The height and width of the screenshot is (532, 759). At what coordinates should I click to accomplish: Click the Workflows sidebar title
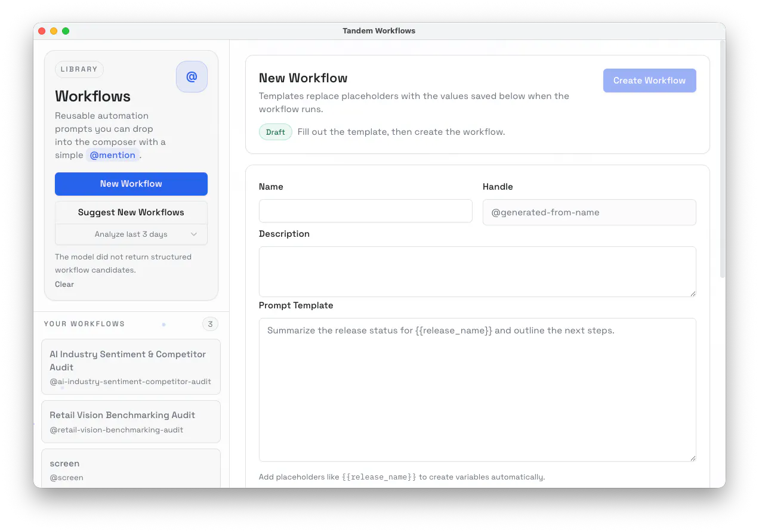92,96
